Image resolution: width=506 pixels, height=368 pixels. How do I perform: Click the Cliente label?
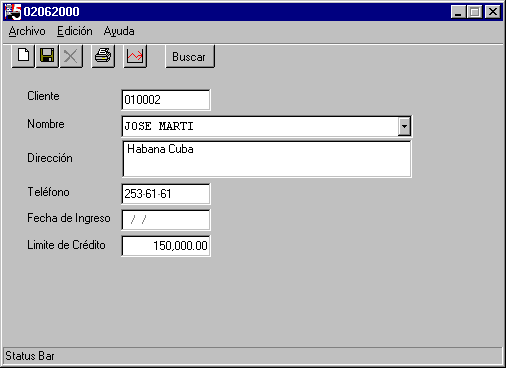click(43, 96)
